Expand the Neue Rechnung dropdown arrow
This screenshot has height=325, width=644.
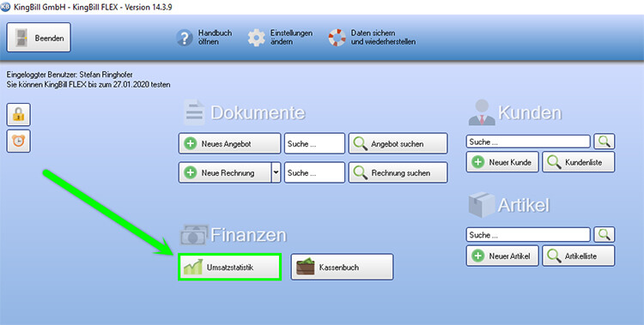tap(276, 172)
